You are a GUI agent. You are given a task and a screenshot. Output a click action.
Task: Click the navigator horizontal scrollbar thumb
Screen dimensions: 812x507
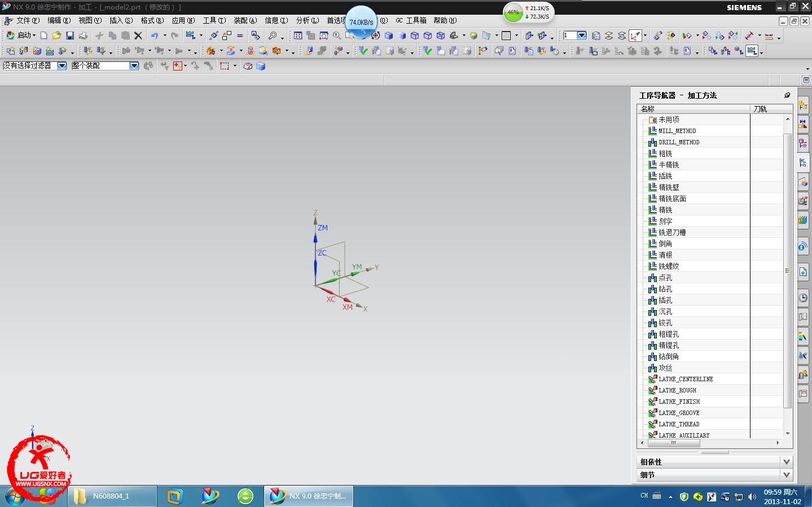point(673,443)
